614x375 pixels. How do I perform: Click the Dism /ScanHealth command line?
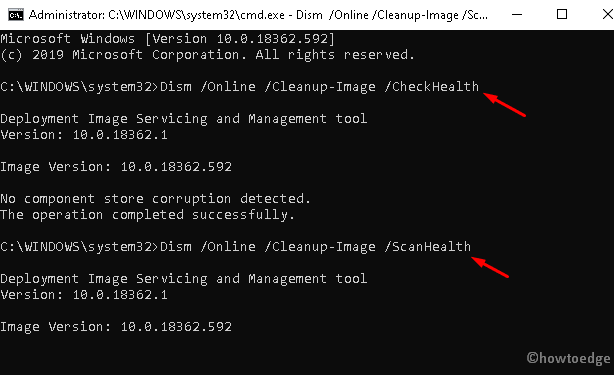[235, 247]
